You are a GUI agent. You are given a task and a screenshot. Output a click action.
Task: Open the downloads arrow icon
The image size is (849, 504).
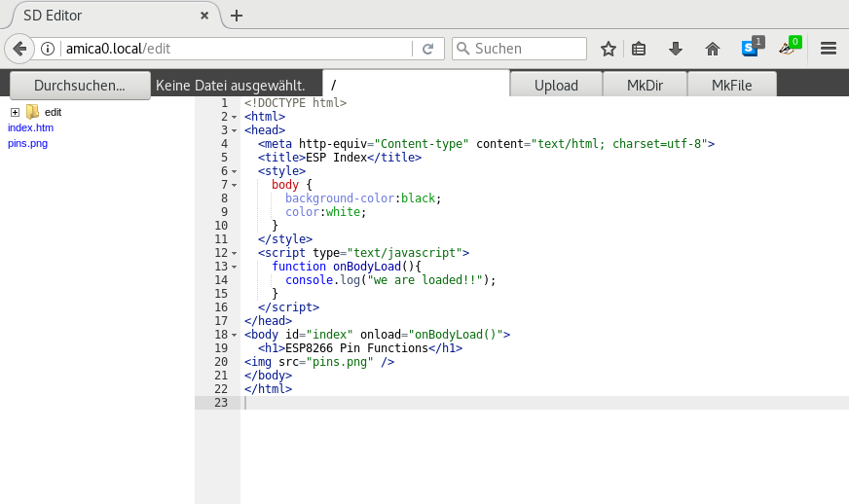pyautogui.click(x=676, y=49)
